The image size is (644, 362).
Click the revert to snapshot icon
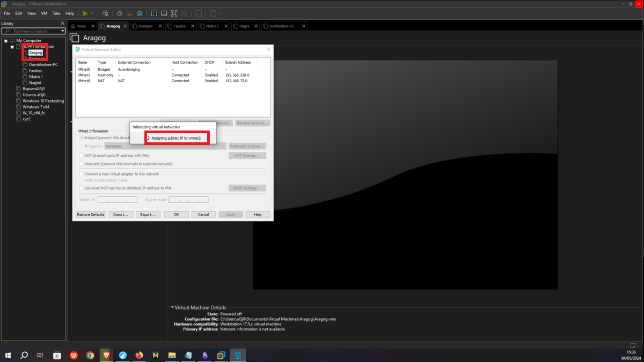pos(129,13)
